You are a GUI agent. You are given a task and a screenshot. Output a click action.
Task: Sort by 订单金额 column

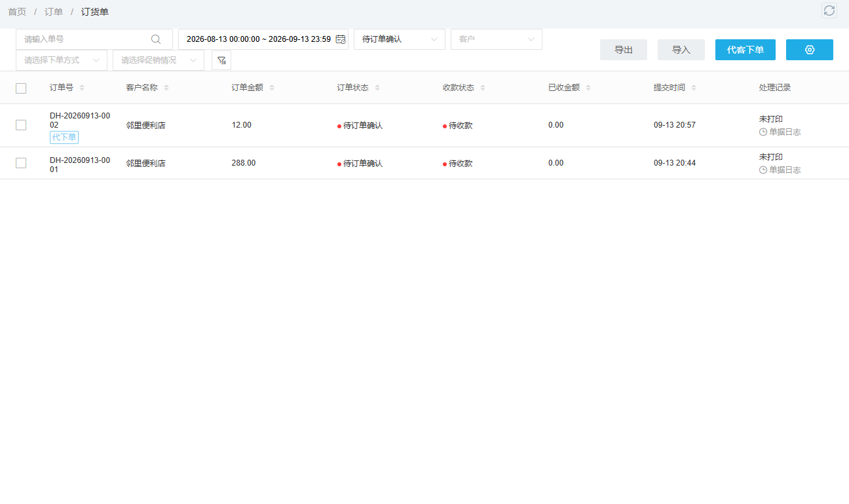coord(272,88)
